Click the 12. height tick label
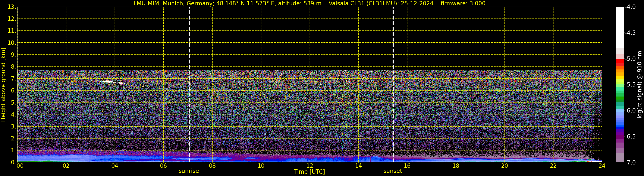Screen dimensions: 644x176 coord(12,19)
